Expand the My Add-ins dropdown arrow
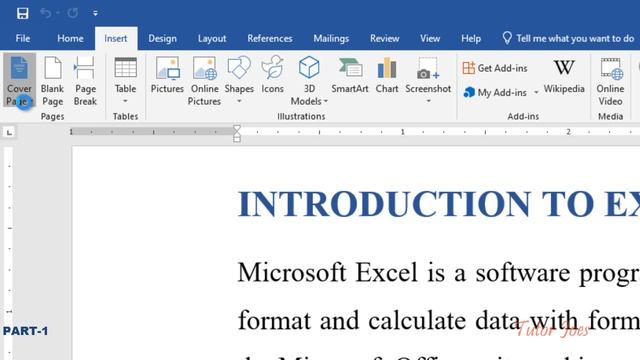The image size is (640, 360). pyautogui.click(x=536, y=93)
